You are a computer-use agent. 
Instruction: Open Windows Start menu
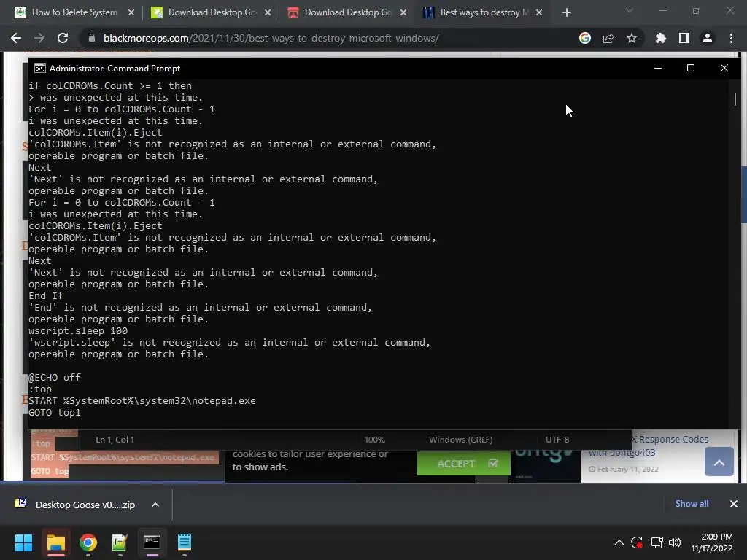coord(23,542)
